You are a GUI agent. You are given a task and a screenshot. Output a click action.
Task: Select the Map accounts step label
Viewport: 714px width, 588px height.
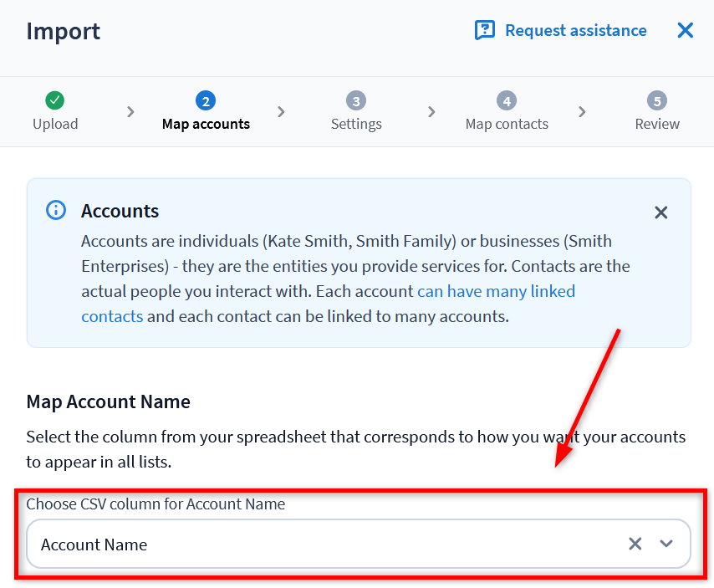(206, 124)
